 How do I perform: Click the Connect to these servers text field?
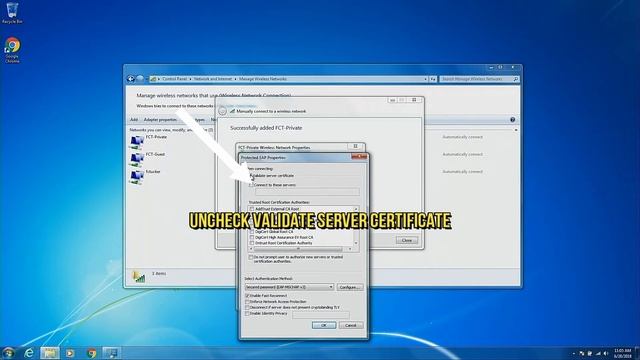pyautogui.click(x=307, y=192)
